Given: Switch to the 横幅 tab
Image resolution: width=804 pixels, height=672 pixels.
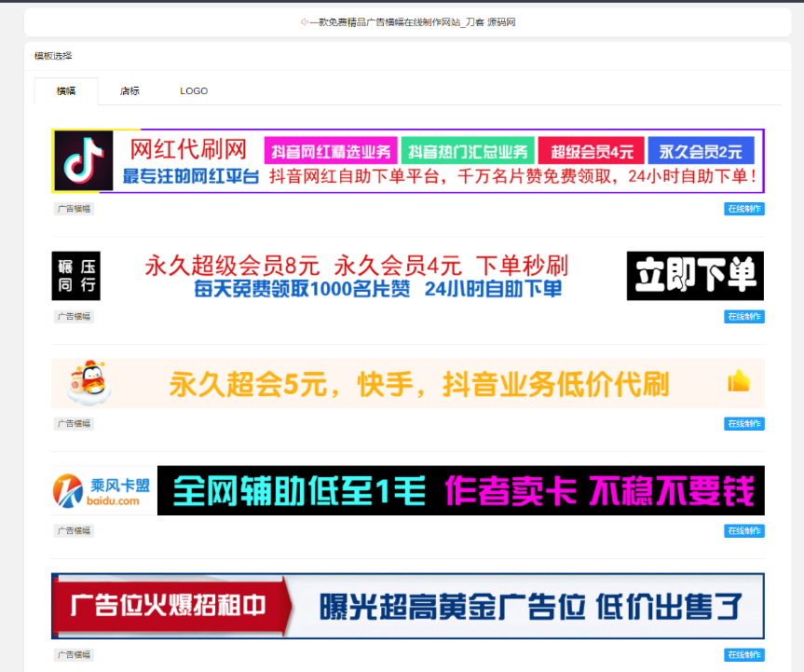Looking at the screenshot, I should pyautogui.click(x=66, y=90).
